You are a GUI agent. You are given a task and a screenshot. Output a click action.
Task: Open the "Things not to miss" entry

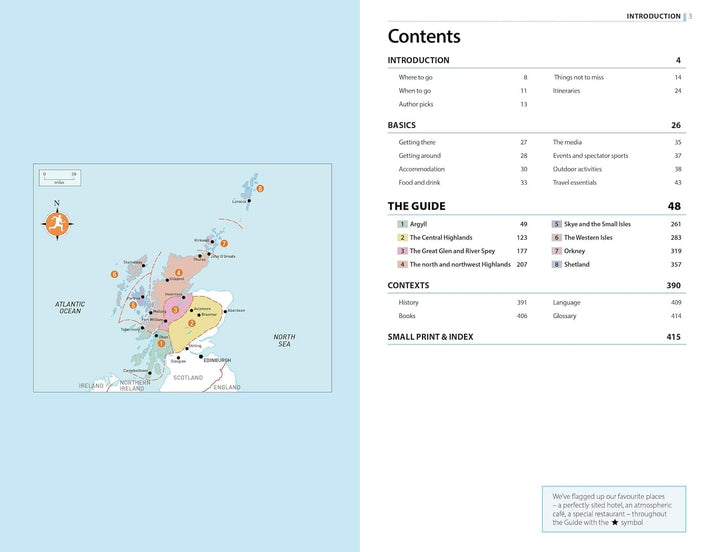pyautogui.click(x=578, y=77)
